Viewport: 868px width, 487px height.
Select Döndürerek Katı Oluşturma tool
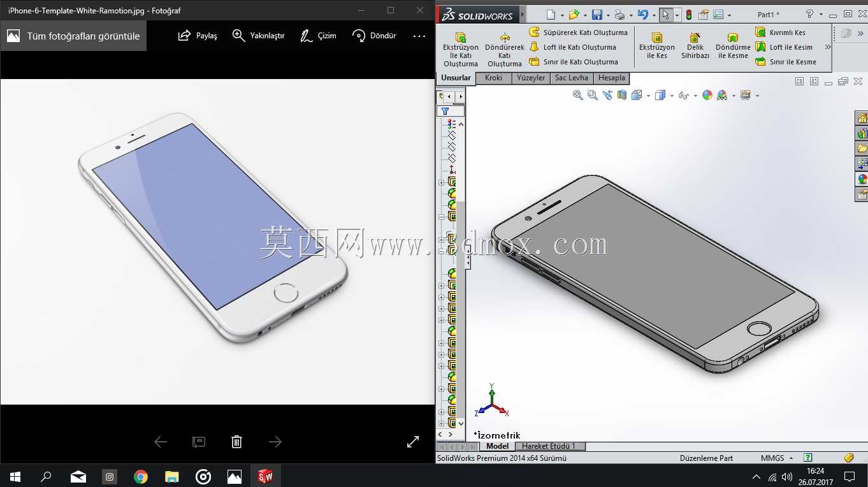coord(505,49)
